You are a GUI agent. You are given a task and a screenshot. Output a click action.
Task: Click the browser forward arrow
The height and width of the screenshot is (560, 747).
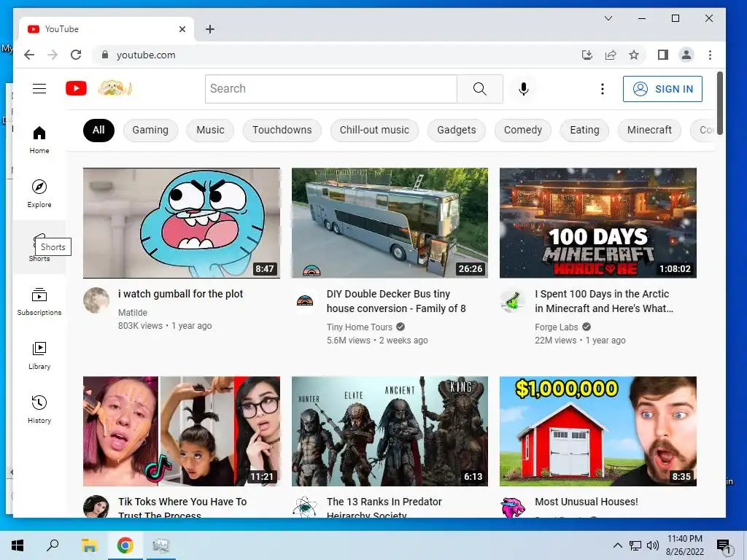click(x=53, y=55)
